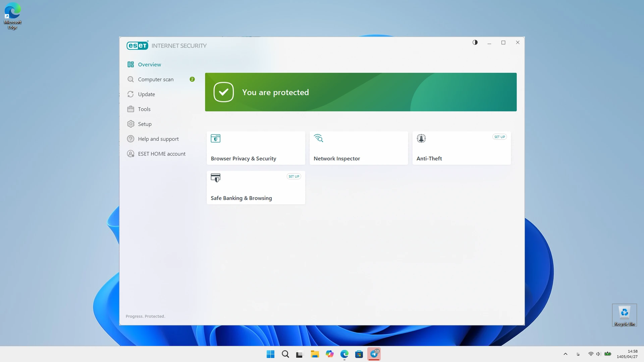Click the Setup gear icon
644x362 pixels.
130,124
